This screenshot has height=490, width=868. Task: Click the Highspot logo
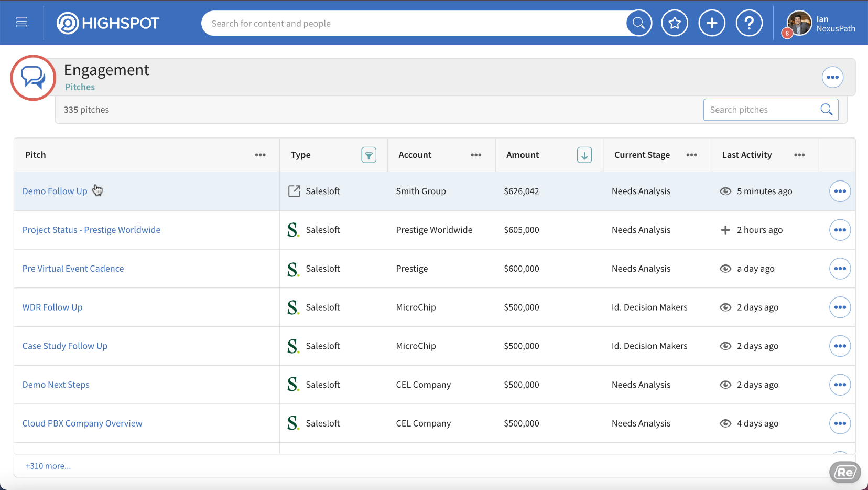coord(108,23)
